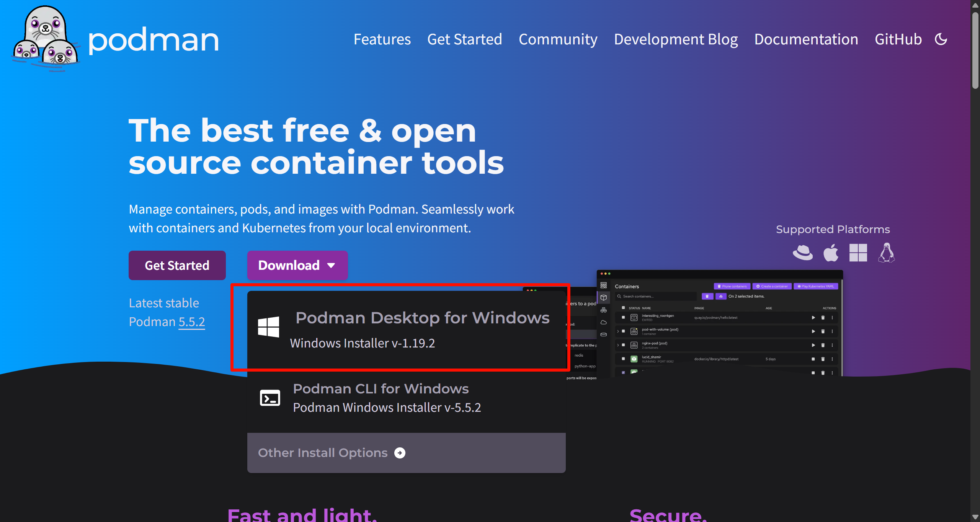Screen dimensions: 980x522
Task: Select the Apple platform icon
Action: (831, 253)
